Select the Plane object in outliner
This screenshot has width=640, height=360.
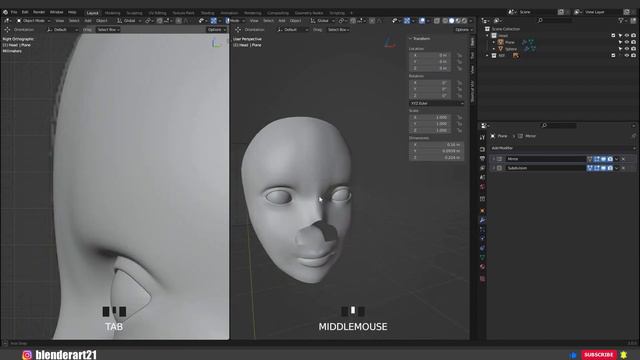[x=510, y=42]
